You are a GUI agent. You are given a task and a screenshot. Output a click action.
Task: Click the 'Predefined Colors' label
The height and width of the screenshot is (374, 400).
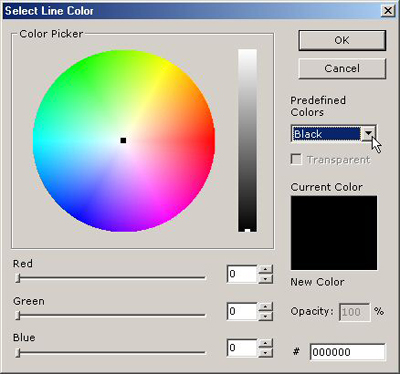[318, 106]
